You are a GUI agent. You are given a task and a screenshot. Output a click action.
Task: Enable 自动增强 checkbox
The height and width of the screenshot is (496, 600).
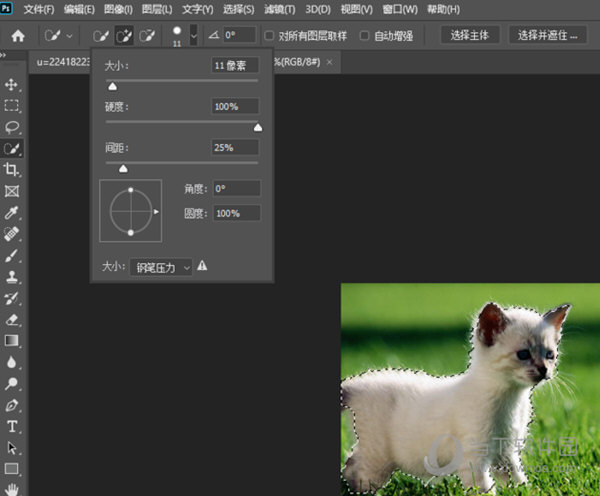click(x=363, y=36)
